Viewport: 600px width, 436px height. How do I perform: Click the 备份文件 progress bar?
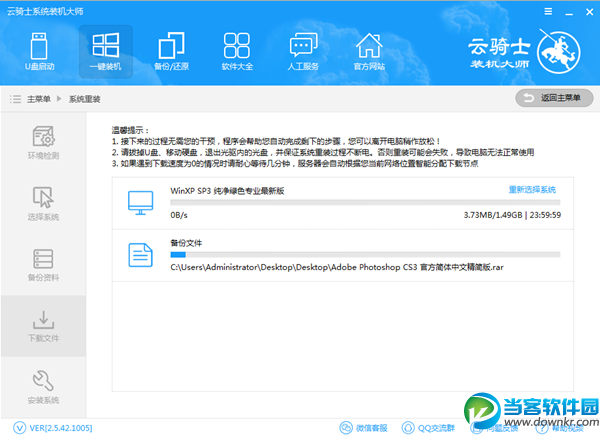(x=365, y=255)
